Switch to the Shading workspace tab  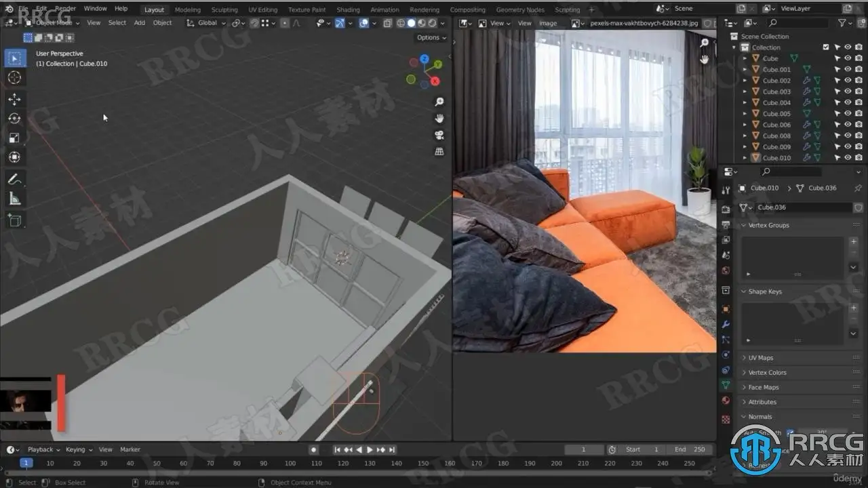(348, 9)
